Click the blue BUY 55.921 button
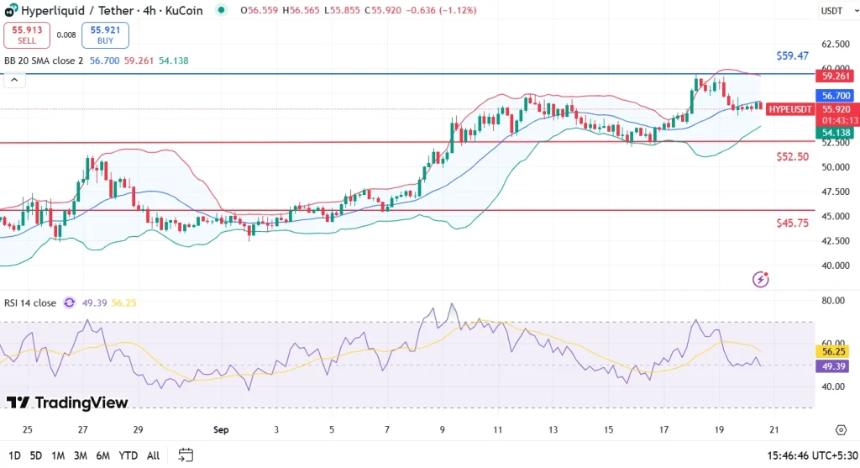The image size is (860, 468). [111, 36]
